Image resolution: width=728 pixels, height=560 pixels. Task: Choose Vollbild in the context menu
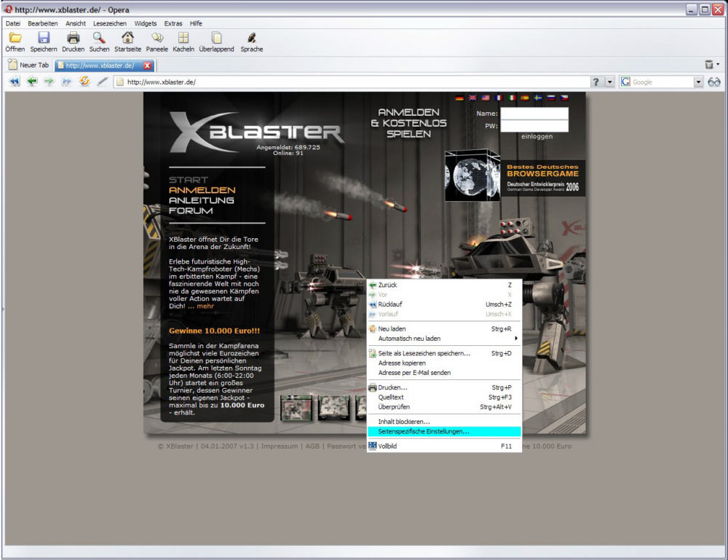(444, 446)
